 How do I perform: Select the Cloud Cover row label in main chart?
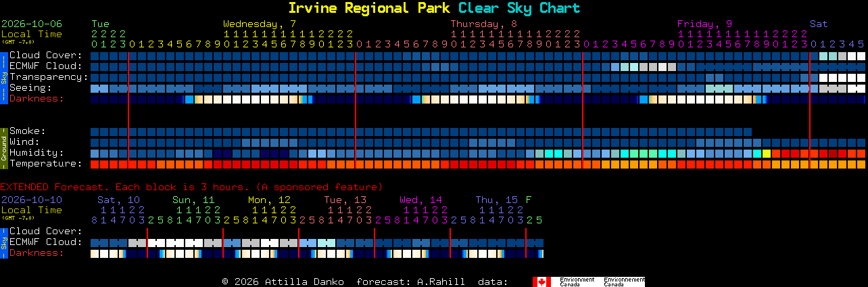point(46,56)
